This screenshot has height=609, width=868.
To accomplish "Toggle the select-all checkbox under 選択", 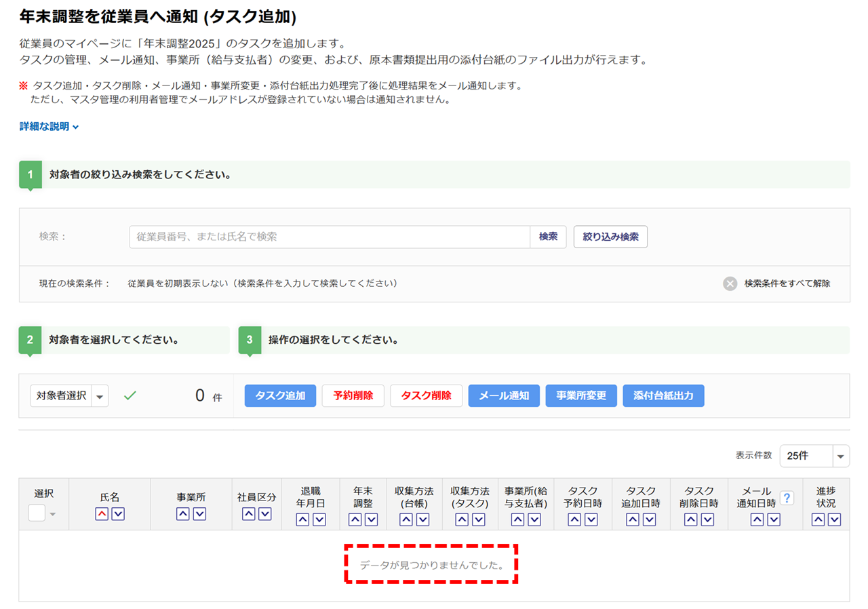I will pos(37,513).
